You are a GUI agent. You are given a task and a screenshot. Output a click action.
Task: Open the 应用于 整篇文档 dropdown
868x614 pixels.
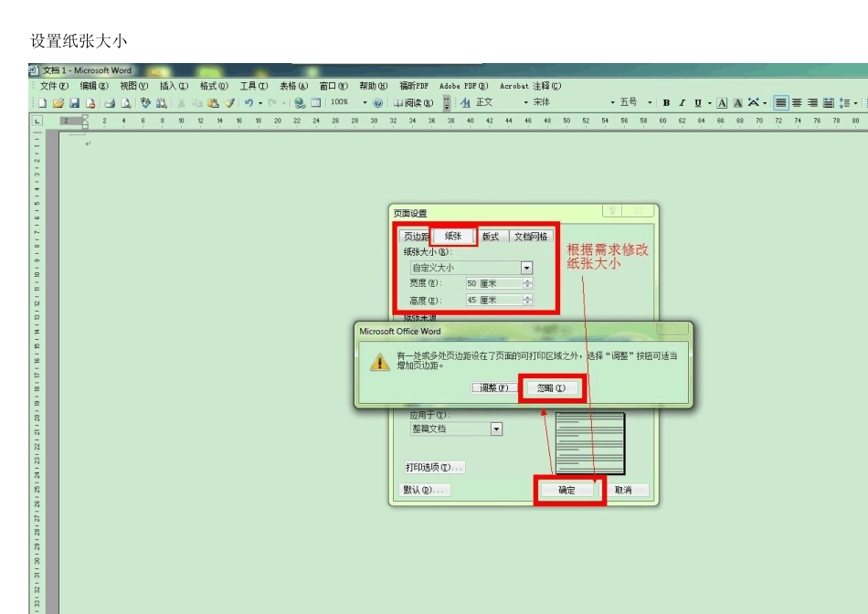point(496,429)
